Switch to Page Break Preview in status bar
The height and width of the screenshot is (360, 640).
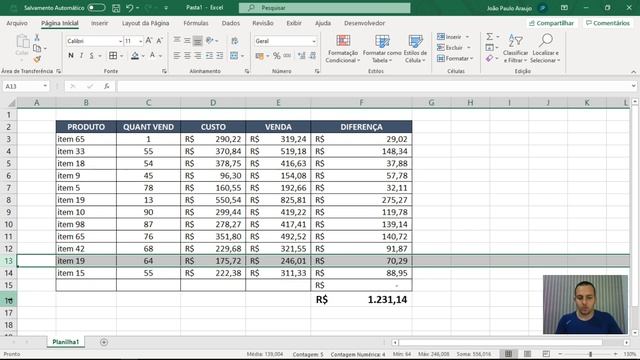(546, 354)
